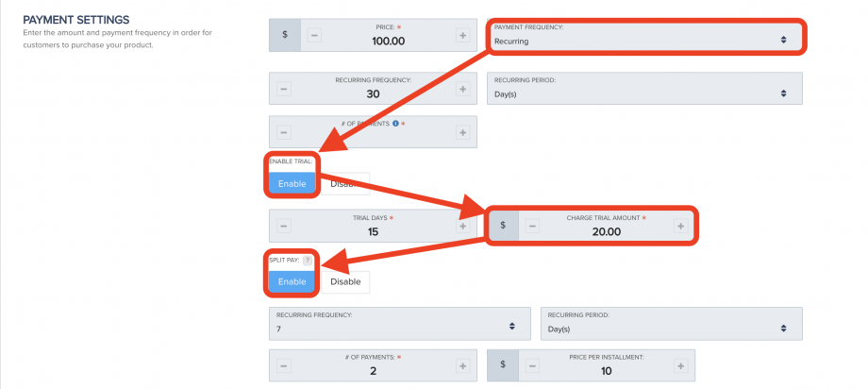Enable the trial option
Image resolution: width=868 pixels, height=389 pixels.
click(x=292, y=183)
